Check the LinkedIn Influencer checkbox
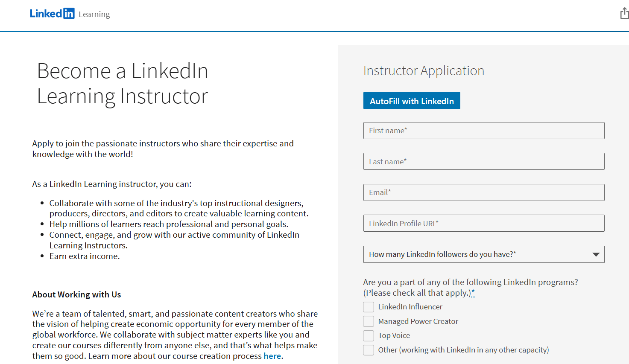629x364 pixels. click(369, 307)
